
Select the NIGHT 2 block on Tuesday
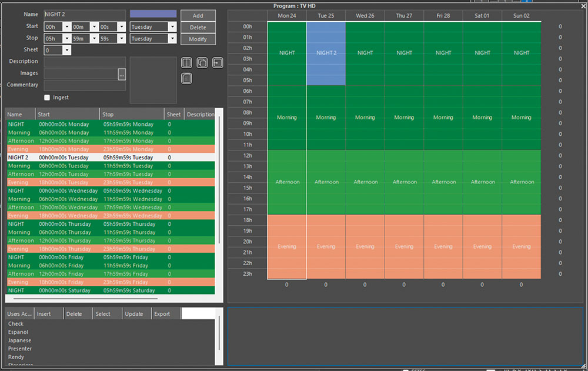coord(326,53)
